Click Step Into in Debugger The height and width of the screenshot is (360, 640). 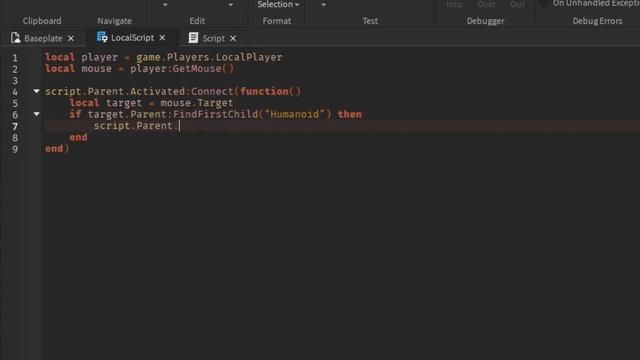coord(454,4)
